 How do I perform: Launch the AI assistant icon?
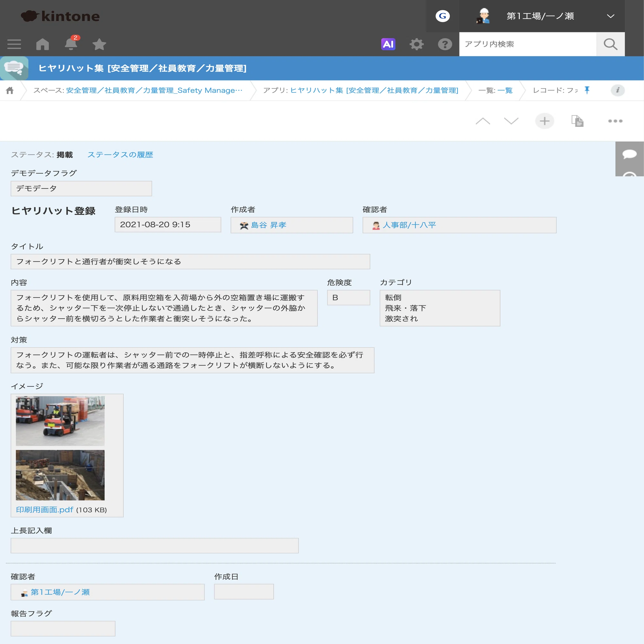point(388,44)
